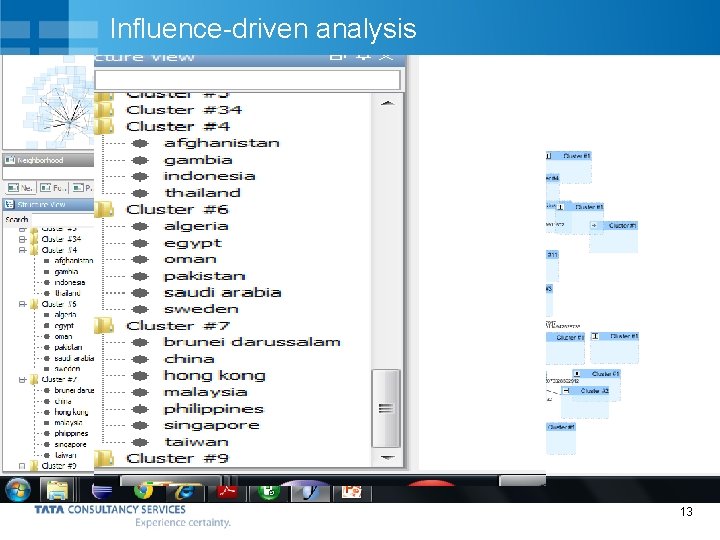Select 'saudi arabia' in the small left tree
The image size is (720, 540).
click(x=74, y=358)
